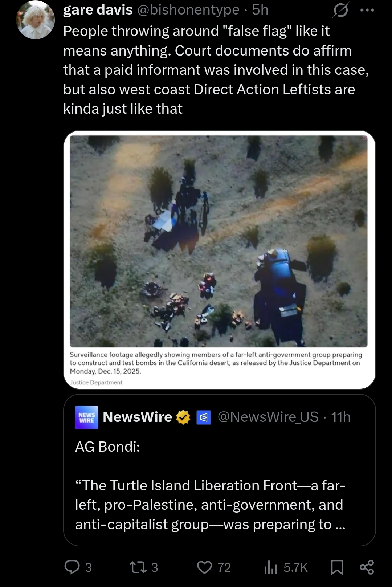This screenshot has height=587, width=392.
Task: Repost this tweet using the retweet icon
Action: click(138, 567)
